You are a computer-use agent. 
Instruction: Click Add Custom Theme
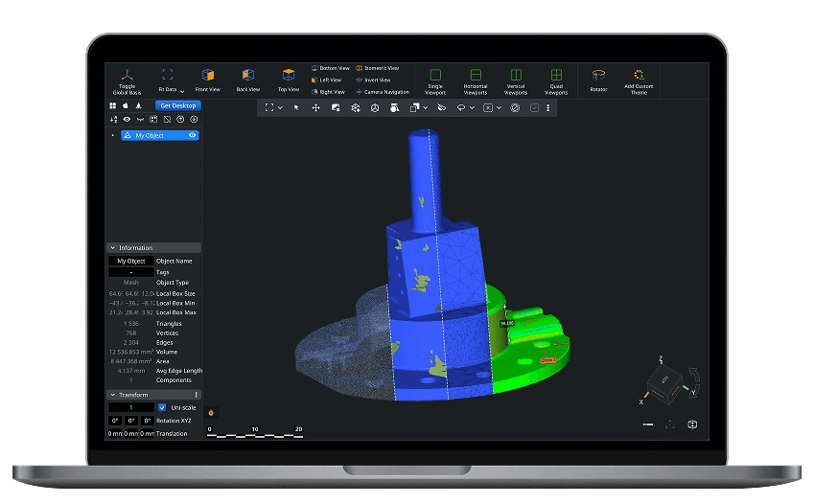[639, 81]
